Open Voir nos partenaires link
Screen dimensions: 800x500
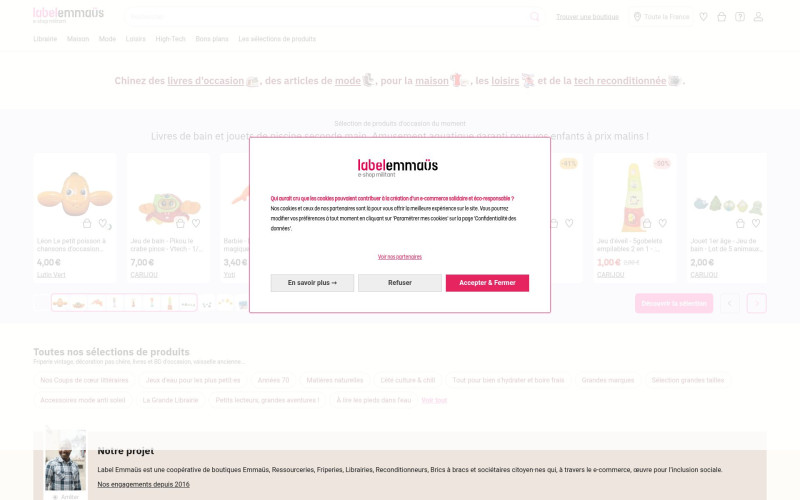tap(399, 257)
